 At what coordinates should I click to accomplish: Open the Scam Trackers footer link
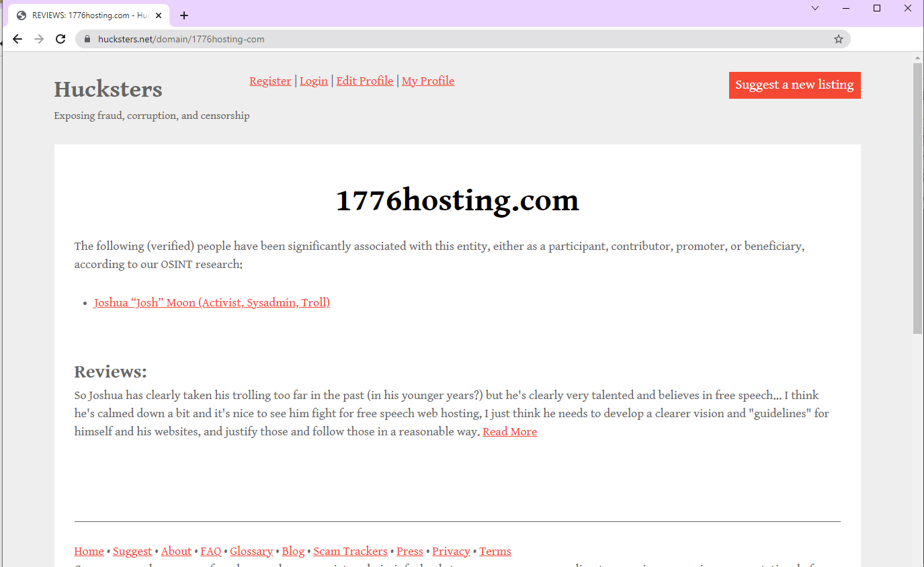(351, 551)
